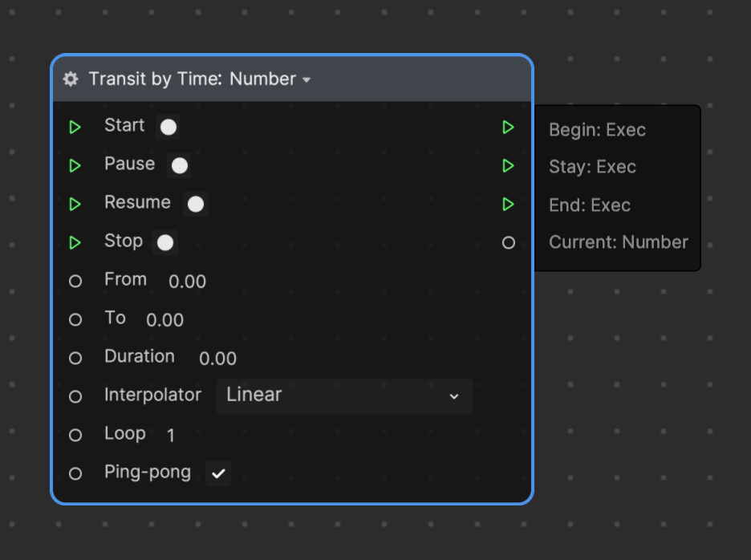Toggle the Ping-pong checkbox
Screen dimensions: 751x560
218,473
